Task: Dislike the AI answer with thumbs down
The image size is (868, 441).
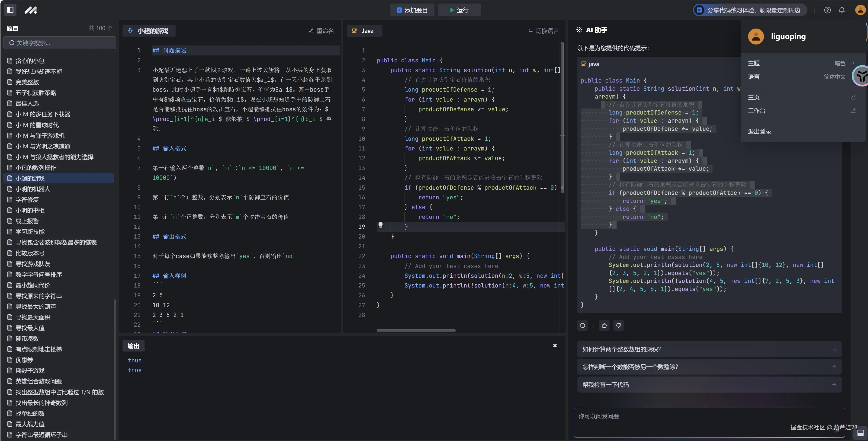Action: pos(619,326)
